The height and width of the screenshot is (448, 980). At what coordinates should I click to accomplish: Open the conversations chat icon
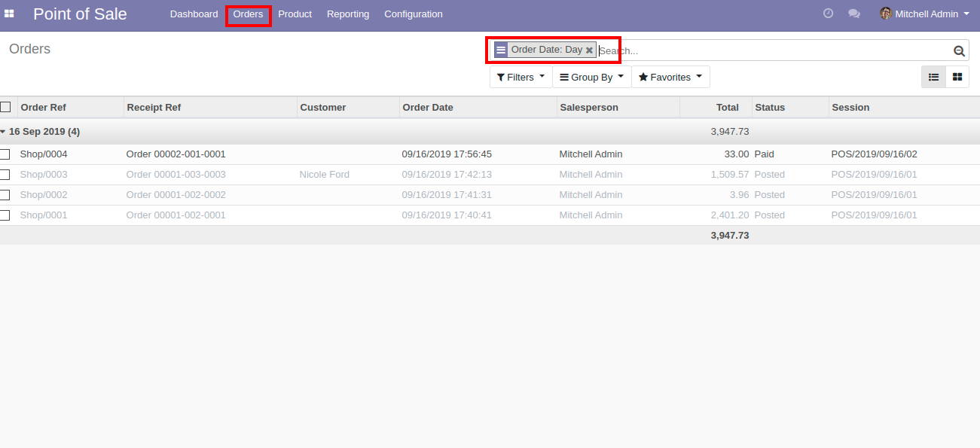(853, 14)
